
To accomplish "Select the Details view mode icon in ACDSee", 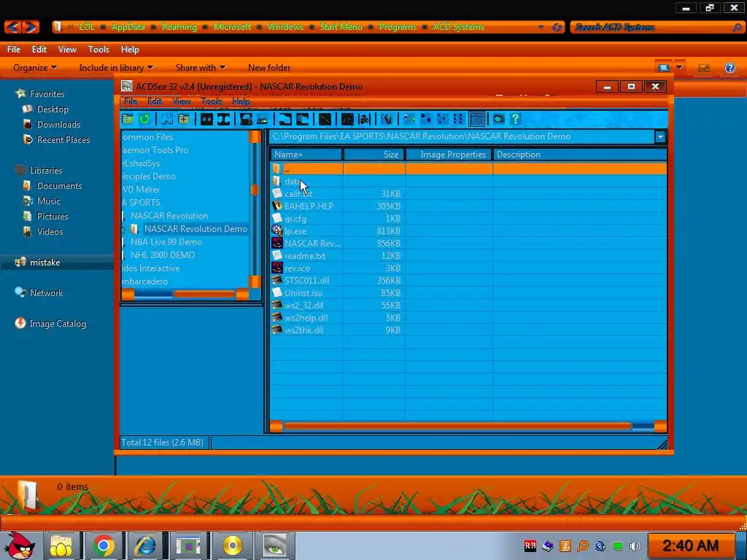I will [x=477, y=119].
